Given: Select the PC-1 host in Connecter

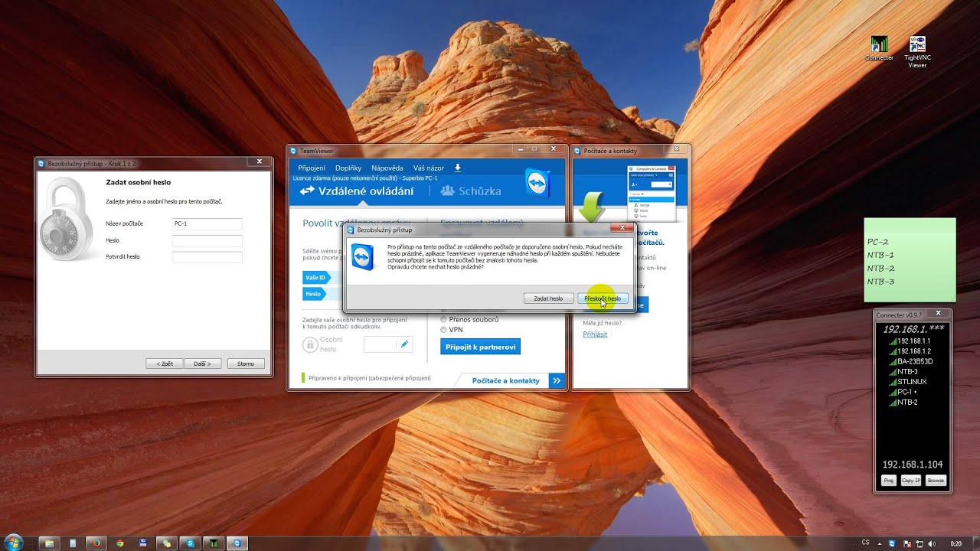Looking at the screenshot, I should click(x=903, y=392).
